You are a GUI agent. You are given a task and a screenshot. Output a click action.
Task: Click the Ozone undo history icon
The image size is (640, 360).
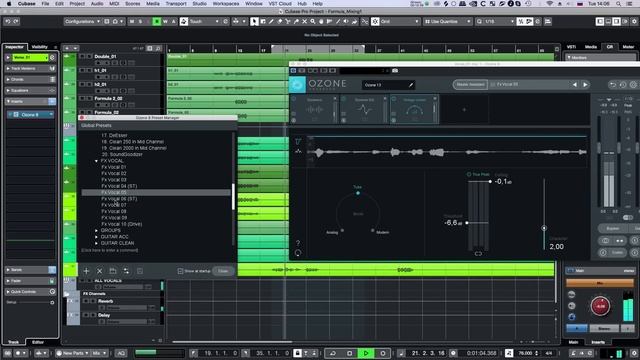(623, 84)
